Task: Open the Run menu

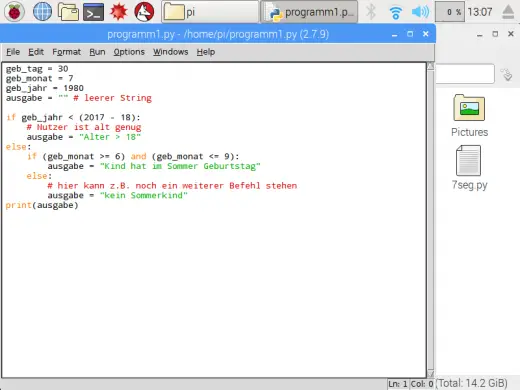Action: (x=97, y=52)
